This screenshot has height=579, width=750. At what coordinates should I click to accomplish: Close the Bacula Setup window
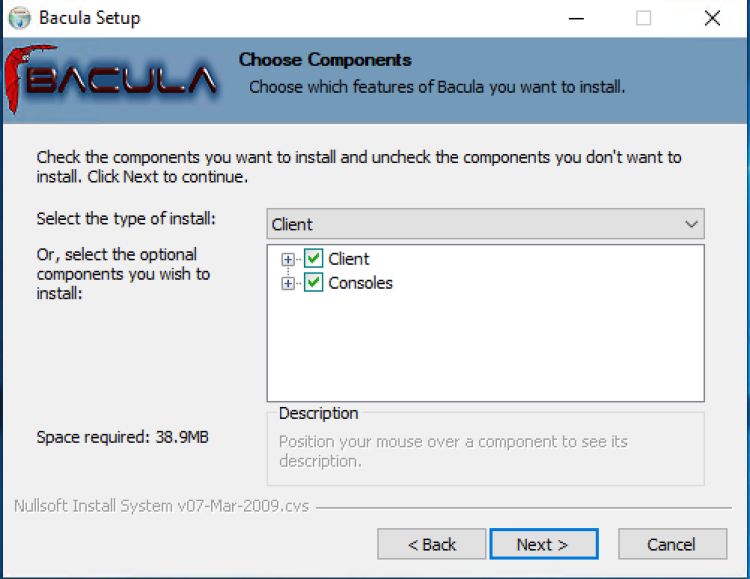click(712, 18)
